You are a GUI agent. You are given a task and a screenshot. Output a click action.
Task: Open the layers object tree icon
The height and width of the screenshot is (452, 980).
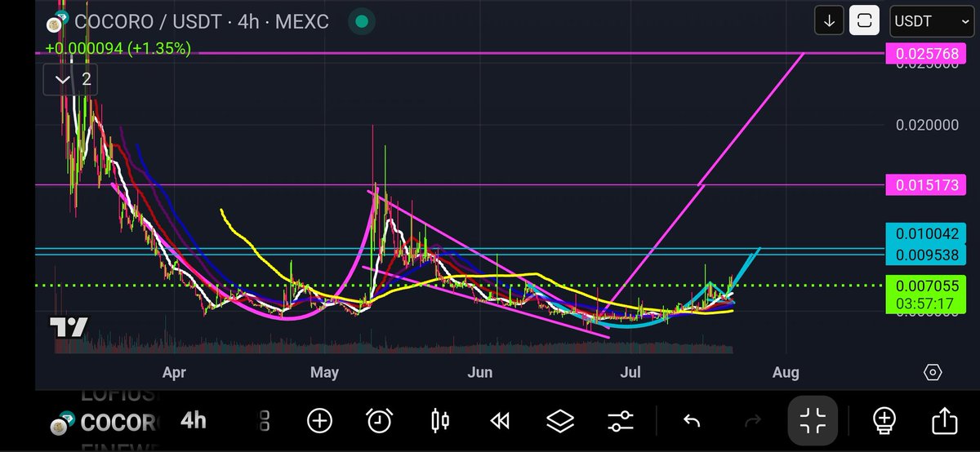pyautogui.click(x=560, y=421)
